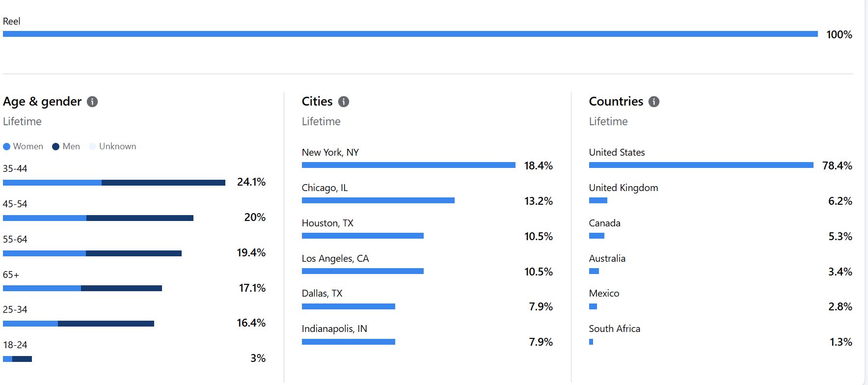The width and height of the screenshot is (868, 385).
Task: Select the New York, NY bar
Action: tap(408, 165)
